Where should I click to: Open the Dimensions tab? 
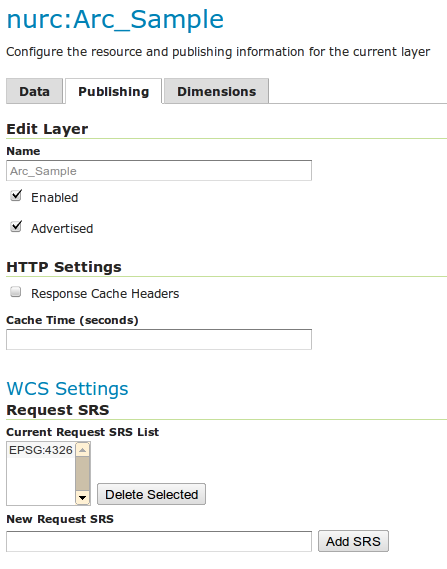click(217, 91)
